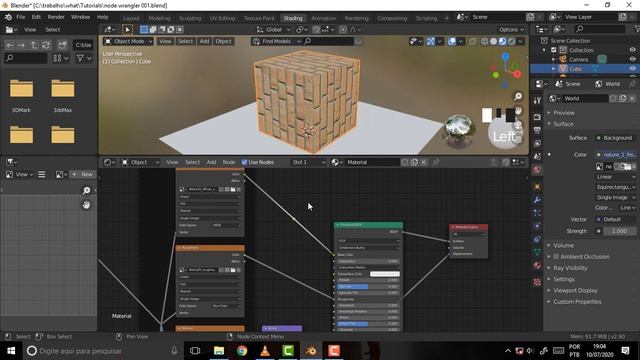640x360 pixels.
Task: Click the Scene button in properties header
Action: [x=568, y=84]
